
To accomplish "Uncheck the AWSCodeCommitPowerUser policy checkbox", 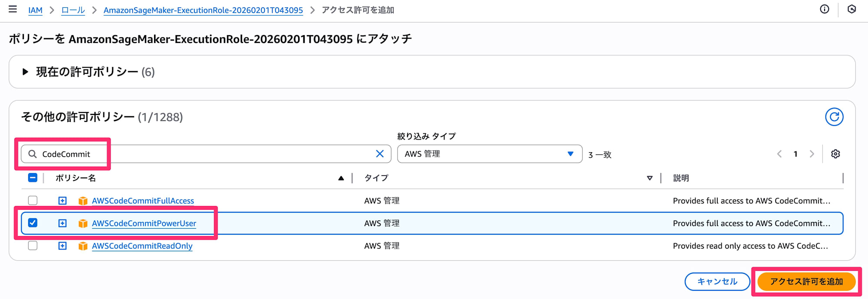I will coord(33,223).
